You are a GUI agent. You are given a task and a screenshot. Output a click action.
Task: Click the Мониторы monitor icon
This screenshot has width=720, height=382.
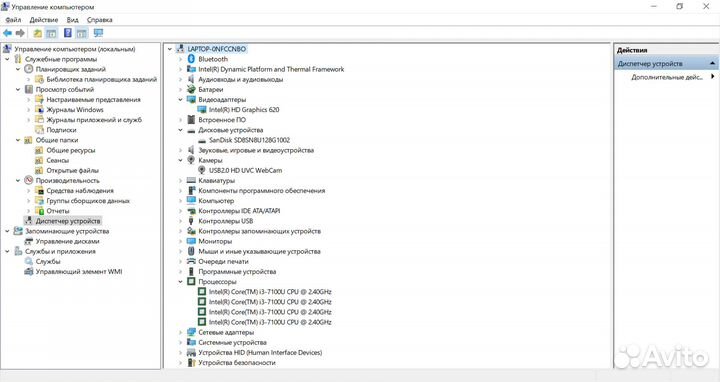click(x=191, y=241)
